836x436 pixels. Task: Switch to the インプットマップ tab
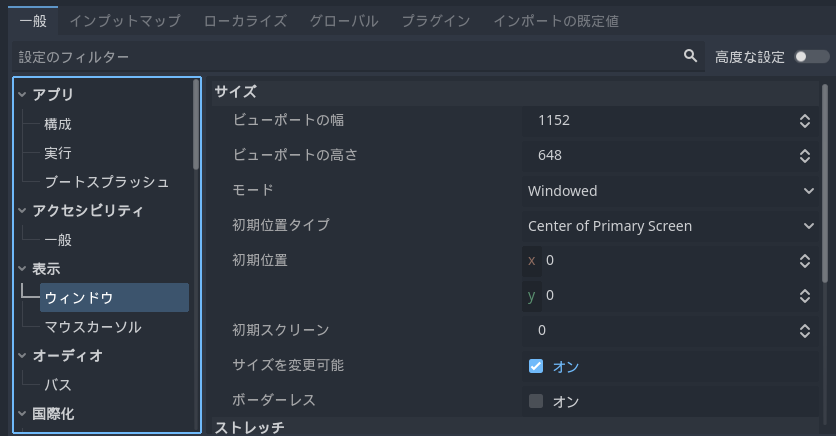[125, 20]
